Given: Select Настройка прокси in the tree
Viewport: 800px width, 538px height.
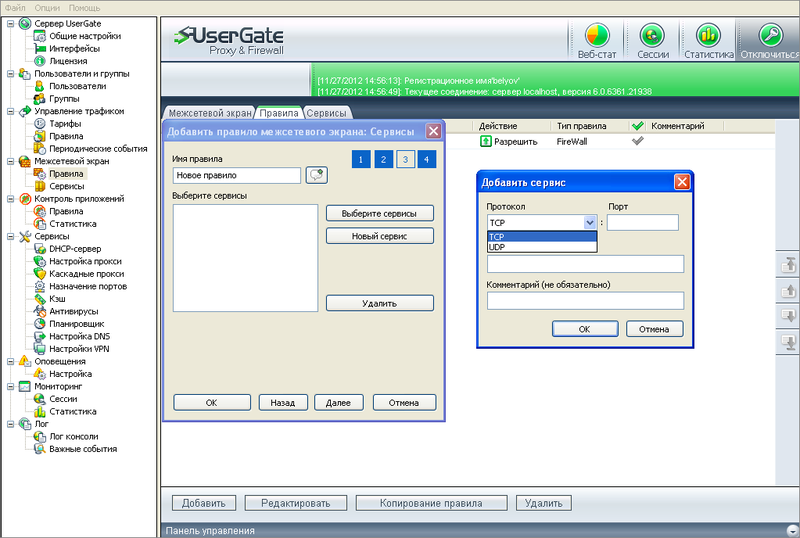Looking at the screenshot, I should (x=85, y=261).
